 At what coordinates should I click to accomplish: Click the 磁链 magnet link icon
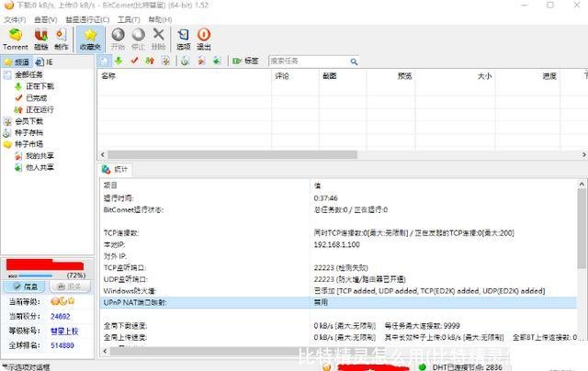(x=40, y=39)
